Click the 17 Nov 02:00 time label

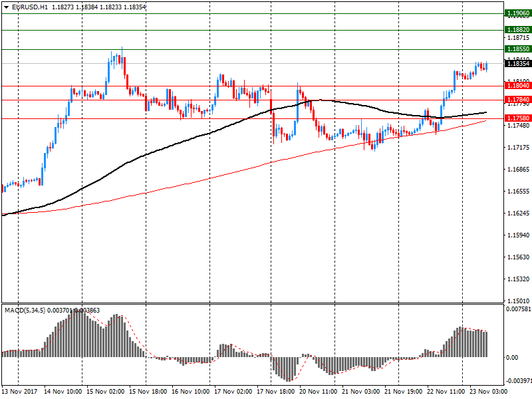pos(233,392)
